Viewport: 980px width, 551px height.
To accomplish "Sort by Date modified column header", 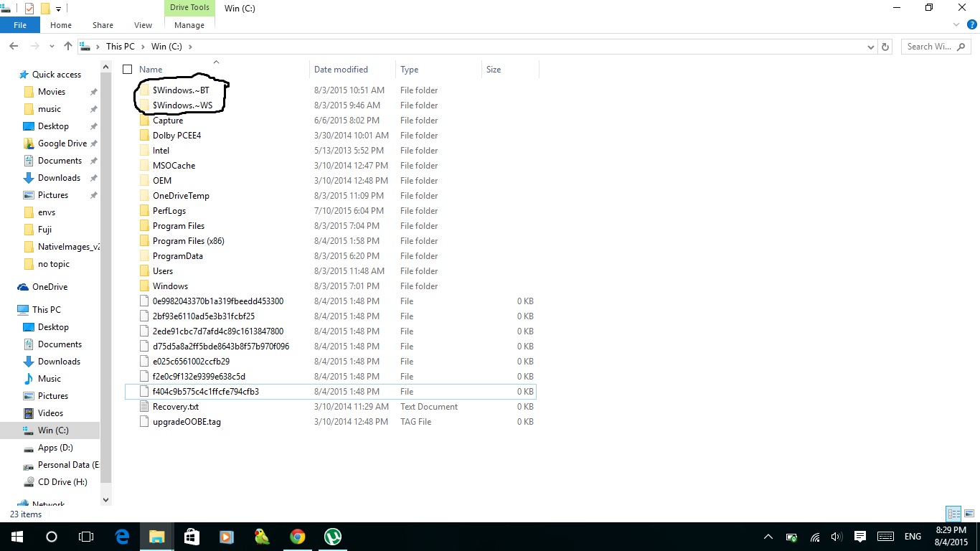I will pyautogui.click(x=341, y=70).
